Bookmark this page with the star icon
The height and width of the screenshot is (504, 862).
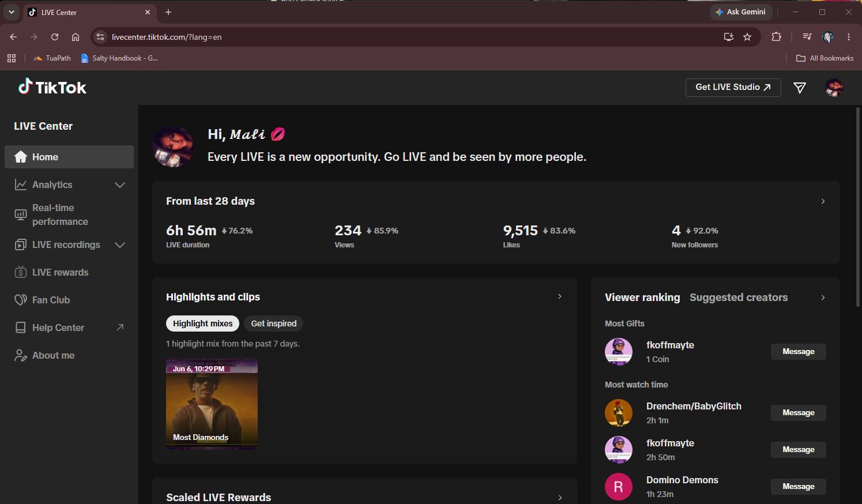click(747, 37)
